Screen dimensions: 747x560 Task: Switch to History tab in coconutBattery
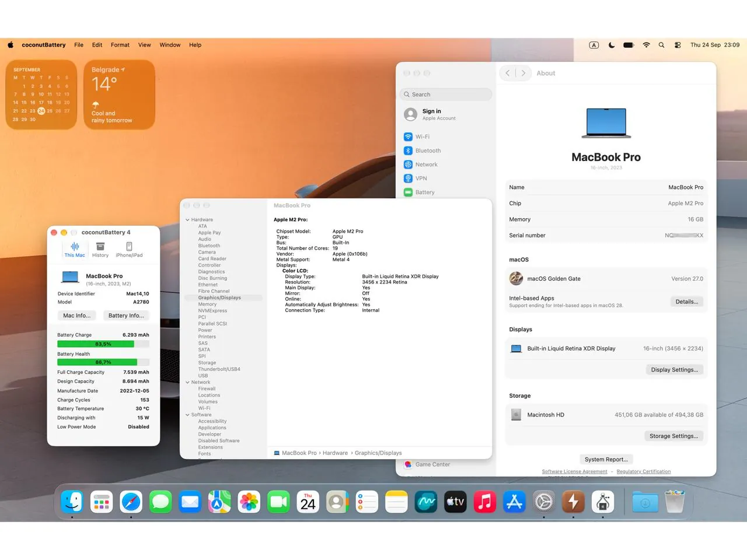[100, 250]
